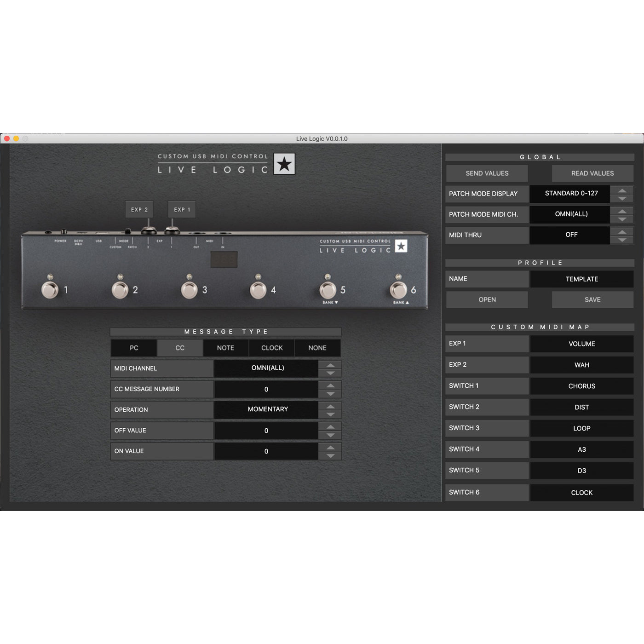644x644 pixels.
Task: Click the EXP 2 jack label above the pedal
Action: coord(138,209)
